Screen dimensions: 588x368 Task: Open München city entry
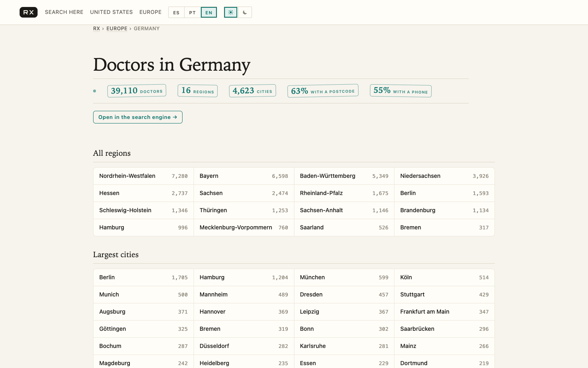(x=344, y=278)
